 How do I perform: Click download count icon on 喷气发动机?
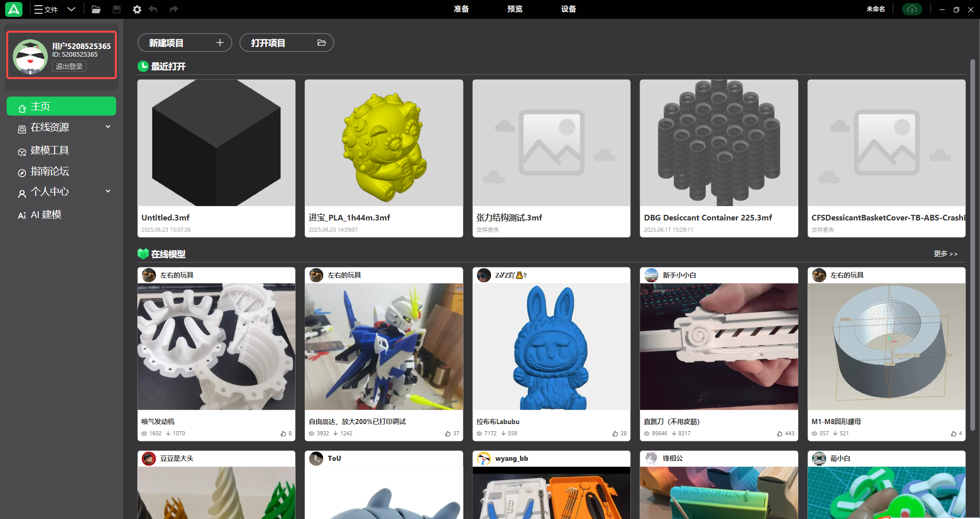coord(168,433)
